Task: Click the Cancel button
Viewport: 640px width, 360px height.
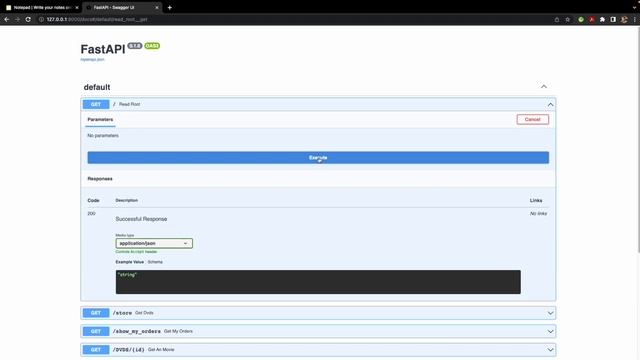Action: pos(533,119)
